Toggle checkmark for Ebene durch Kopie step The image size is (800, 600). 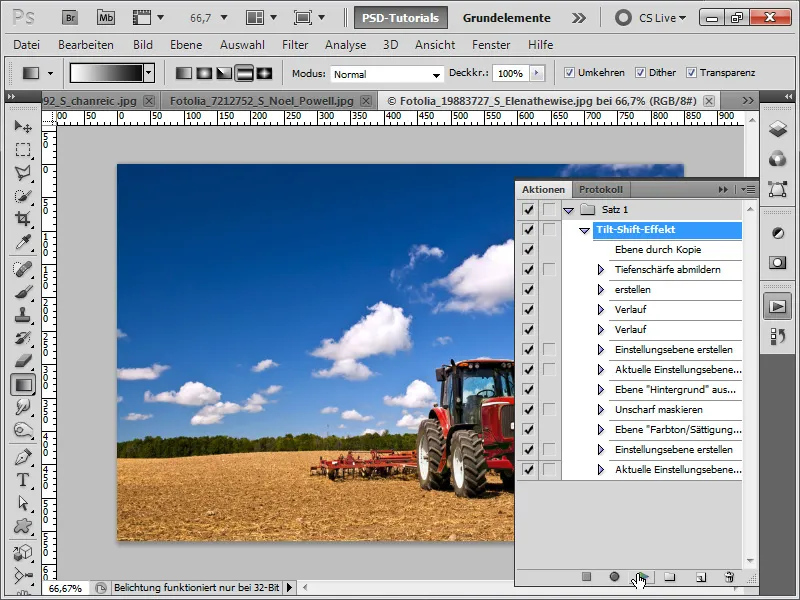528,249
